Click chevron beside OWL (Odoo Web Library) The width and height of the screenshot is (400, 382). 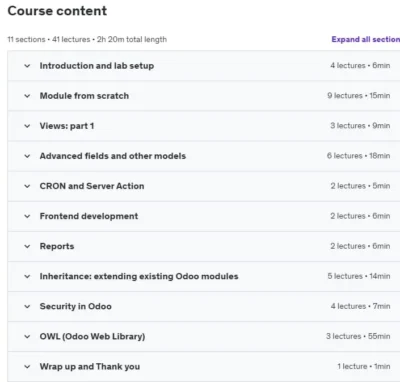click(27, 337)
